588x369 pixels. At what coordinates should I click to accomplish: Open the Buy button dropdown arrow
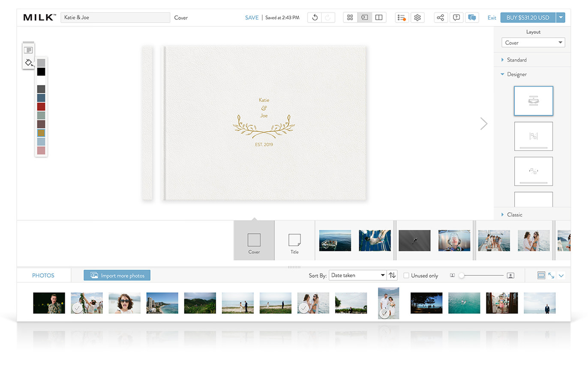coord(561,18)
